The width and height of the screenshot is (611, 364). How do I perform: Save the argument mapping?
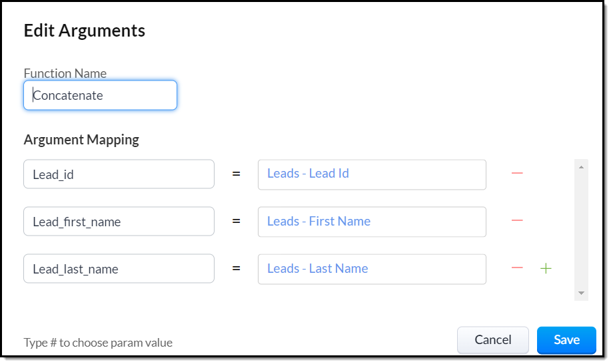[566, 340]
